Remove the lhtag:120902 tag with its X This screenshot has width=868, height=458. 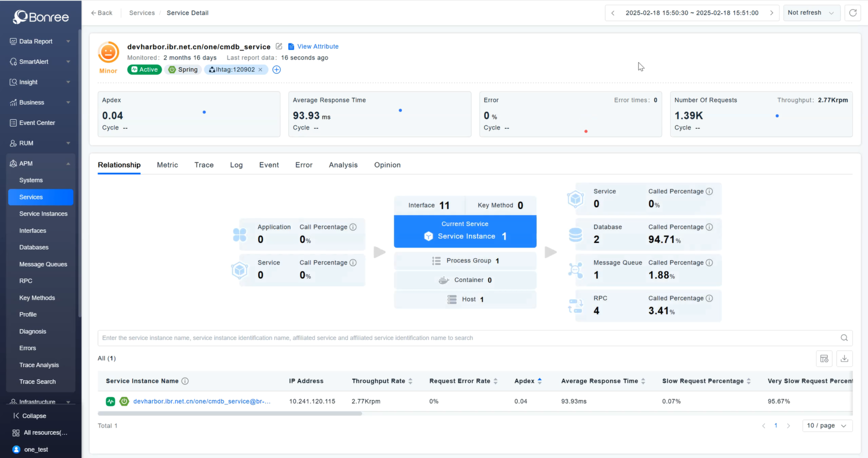(x=260, y=69)
